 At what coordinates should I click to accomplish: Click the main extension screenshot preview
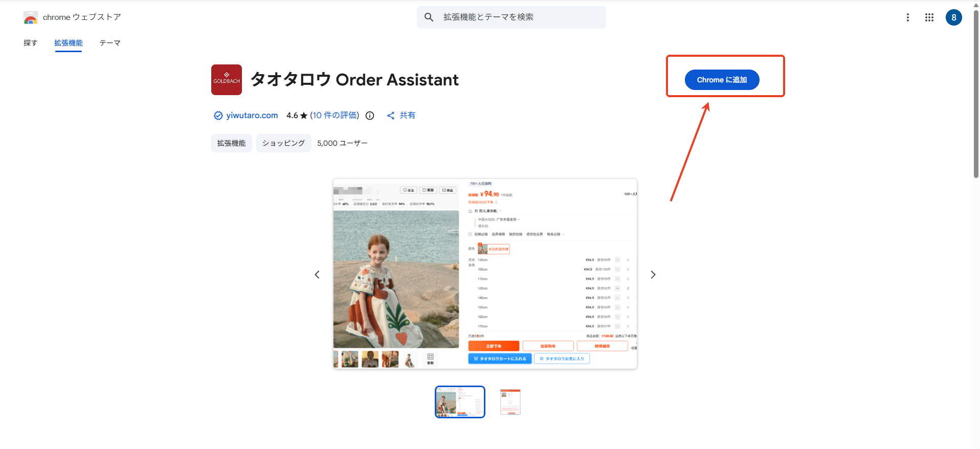(x=485, y=274)
